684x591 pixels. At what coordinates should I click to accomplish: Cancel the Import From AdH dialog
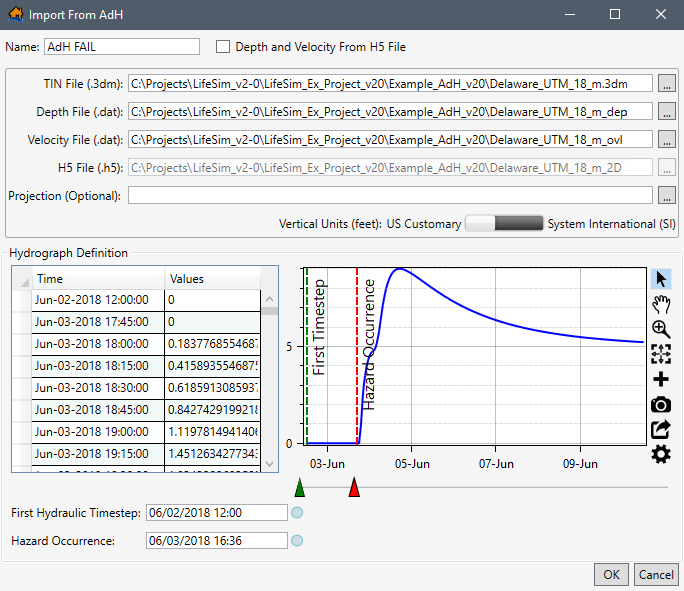tap(656, 574)
